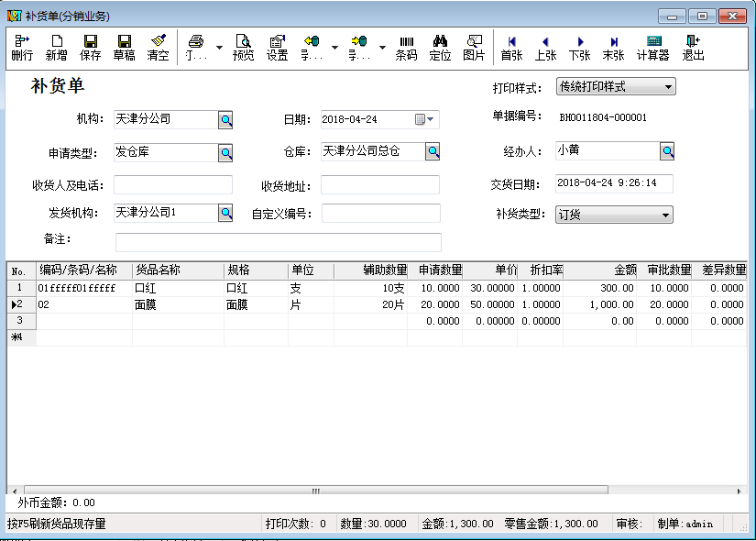Click the search icon beside 经办人
Viewport: 756px width, 541px height.
(668, 151)
